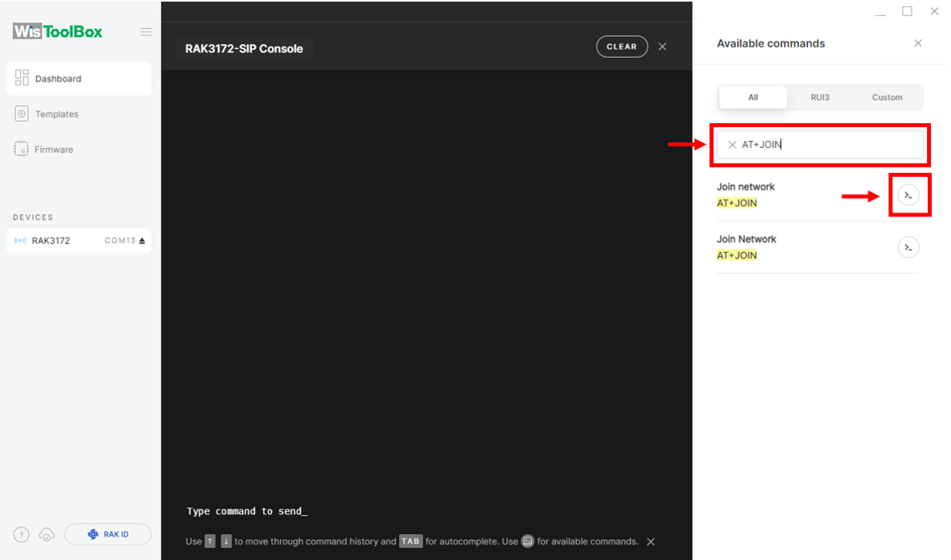
Task: Click the WisToolBox logo
Action: (x=58, y=31)
